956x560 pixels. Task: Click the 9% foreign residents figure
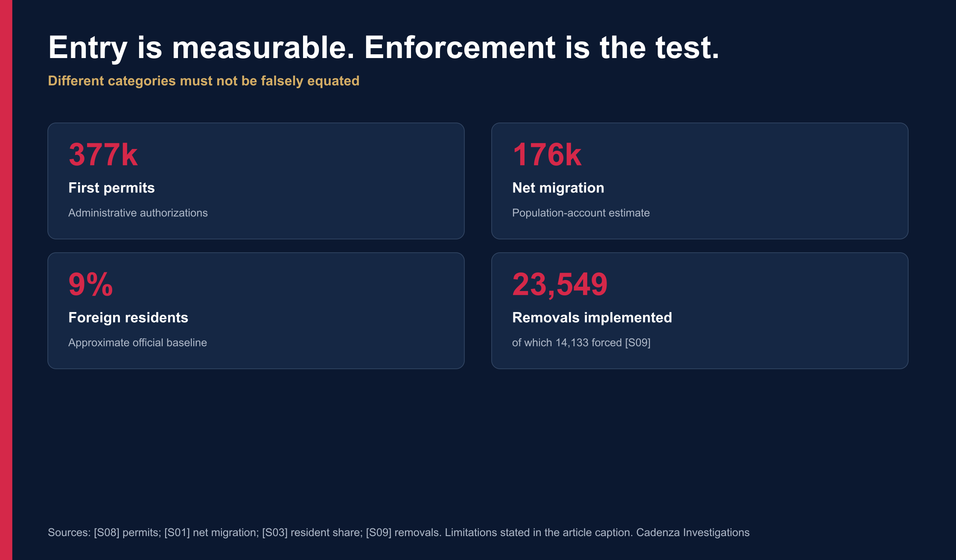90,284
